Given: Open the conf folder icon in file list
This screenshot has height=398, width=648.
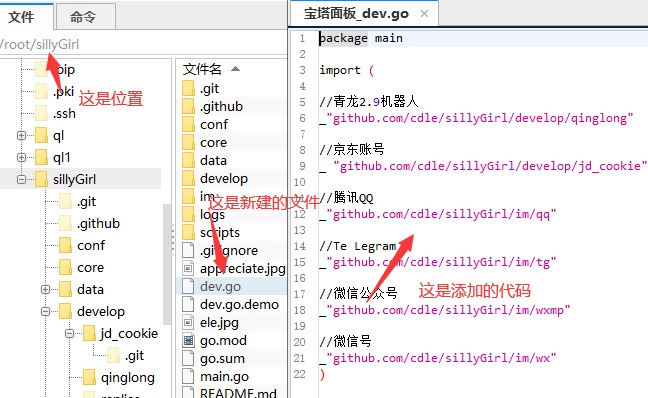Looking at the screenshot, I should [188, 124].
